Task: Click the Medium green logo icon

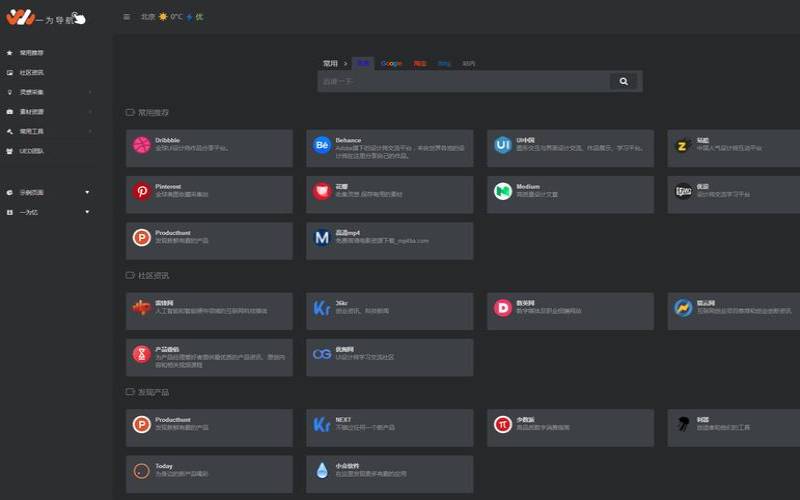Action: (503, 191)
